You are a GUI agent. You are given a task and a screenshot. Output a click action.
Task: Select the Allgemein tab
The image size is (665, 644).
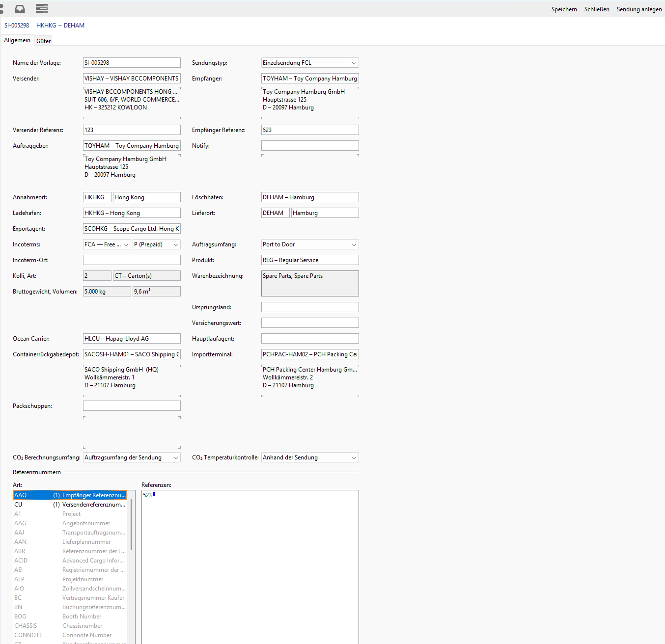17,41
